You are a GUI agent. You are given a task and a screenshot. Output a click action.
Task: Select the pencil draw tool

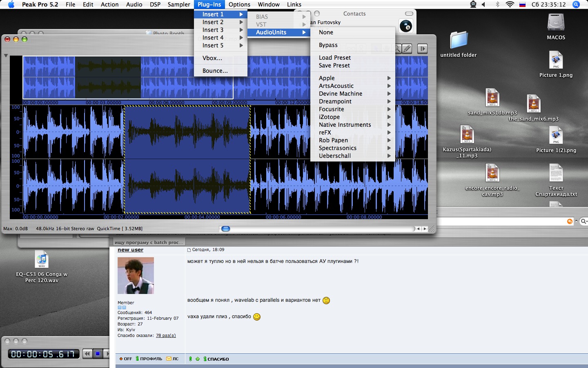pyautogui.click(x=407, y=49)
